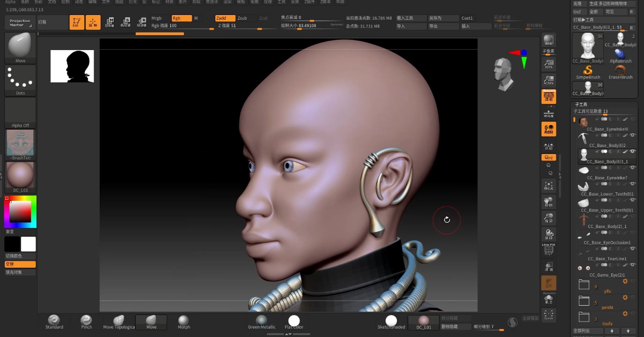644x337 pixels.
Task: Expand the toufa subtool folder
Action: pos(584,317)
